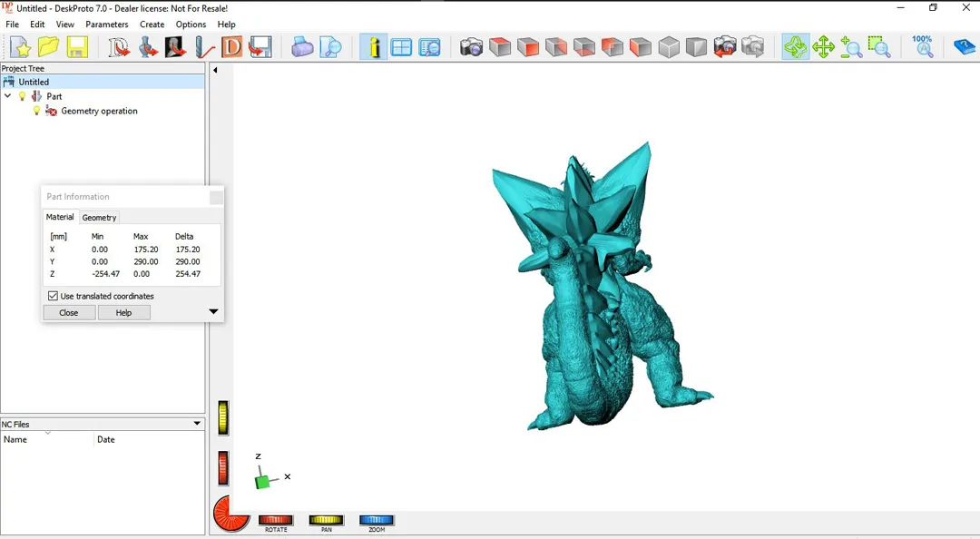This screenshot has width=980, height=539.
Task: Click the vertical yellow pan thumbwheel
Action: click(x=223, y=417)
